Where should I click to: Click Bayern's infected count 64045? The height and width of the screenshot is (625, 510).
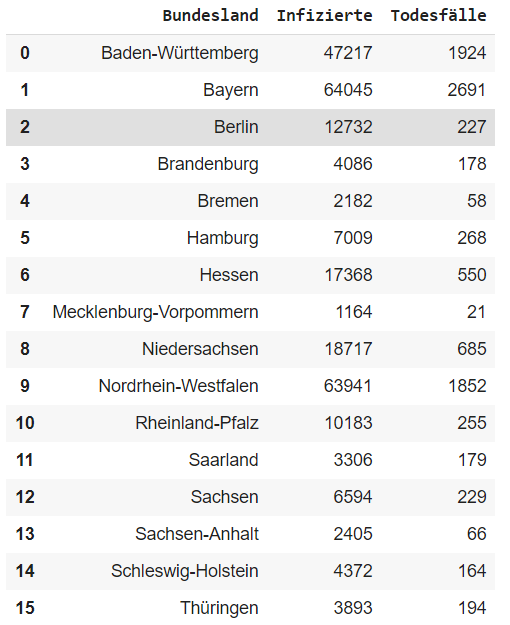pos(348,90)
